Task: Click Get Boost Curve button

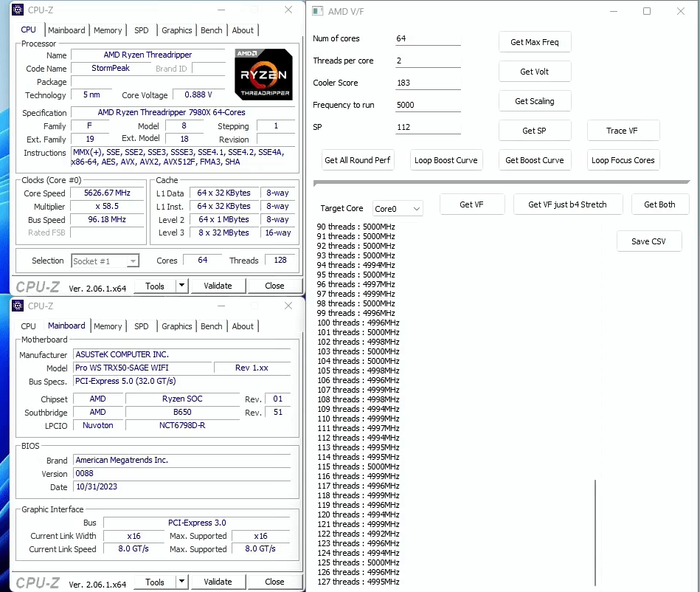Action: [534, 160]
